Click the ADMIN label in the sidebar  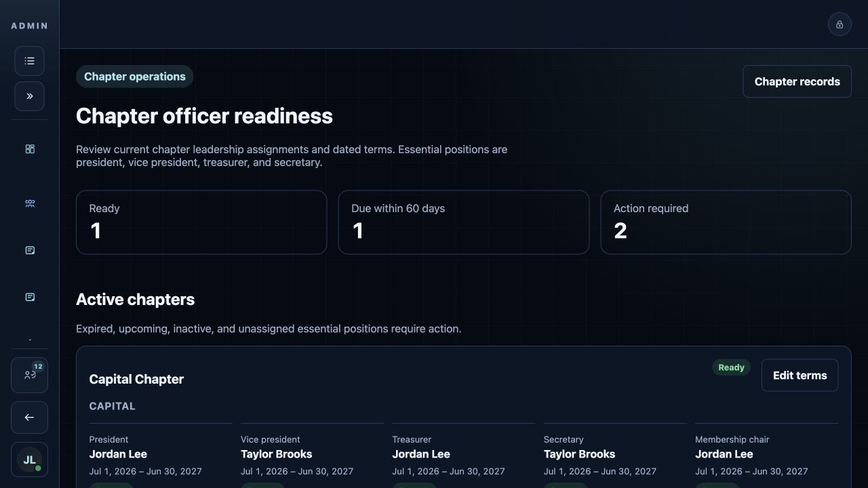click(30, 26)
